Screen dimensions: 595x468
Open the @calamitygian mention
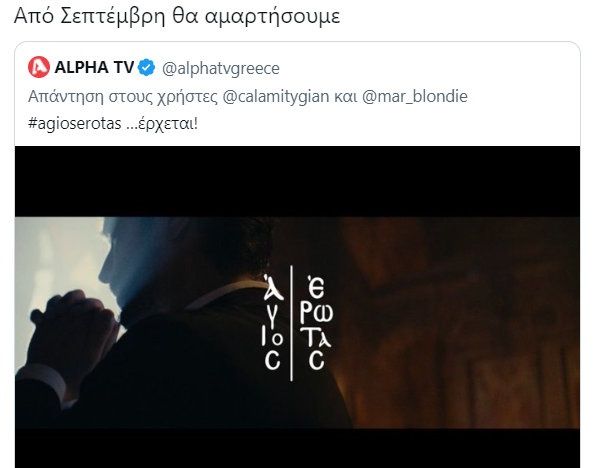pyautogui.click(x=275, y=96)
